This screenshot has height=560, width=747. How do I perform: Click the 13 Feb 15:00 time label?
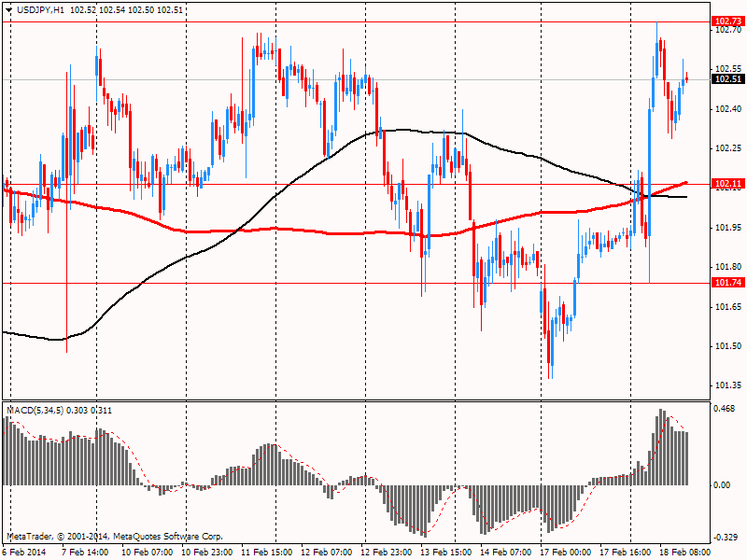pyautogui.click(x=446, y=552)
